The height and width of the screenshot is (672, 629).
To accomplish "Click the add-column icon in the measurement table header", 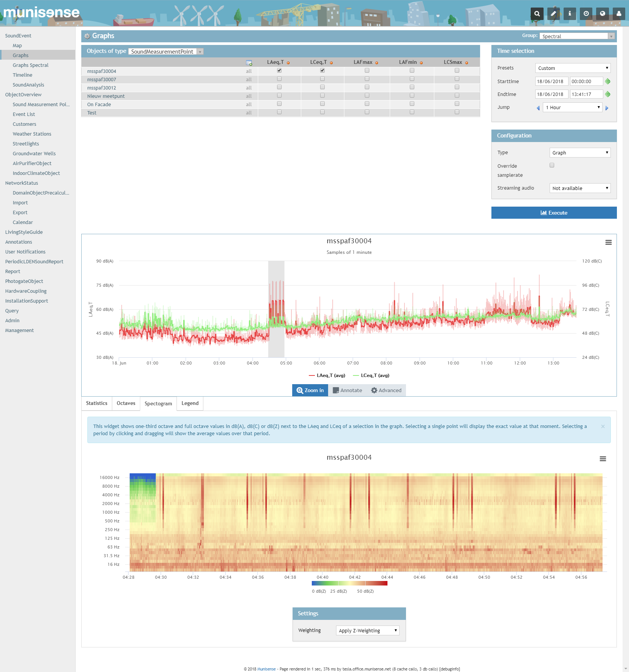I will pyautogui.click(x=249, y=62).
